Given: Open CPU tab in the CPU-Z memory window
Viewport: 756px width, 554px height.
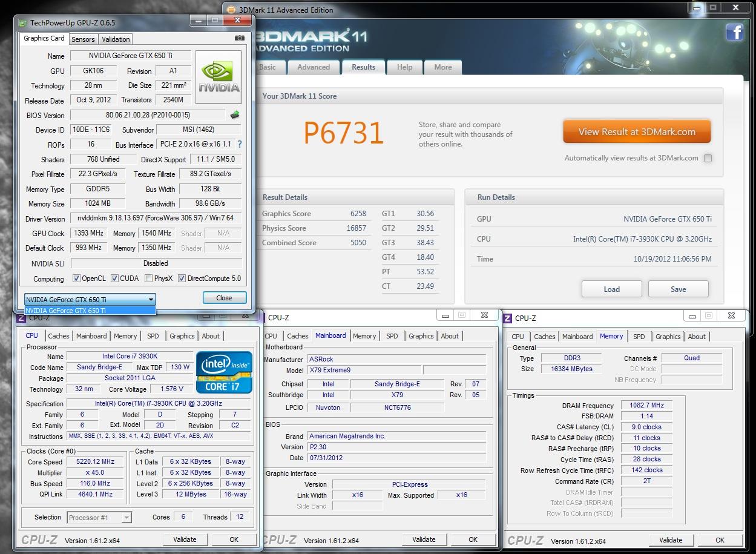Looking at the screenshot, I should click(x=518, y=337).
